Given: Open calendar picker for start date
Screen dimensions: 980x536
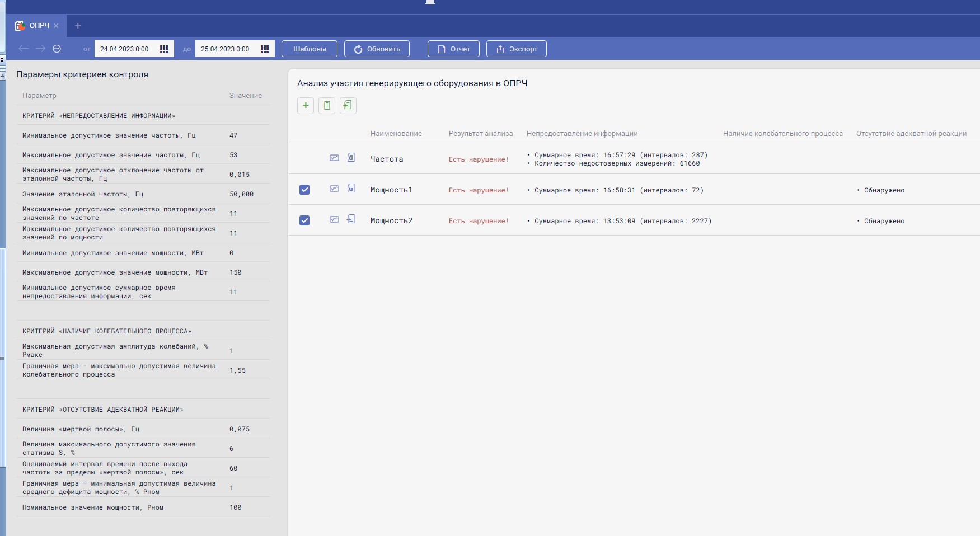Looking at the screenshot, I should tap(164, 49).
